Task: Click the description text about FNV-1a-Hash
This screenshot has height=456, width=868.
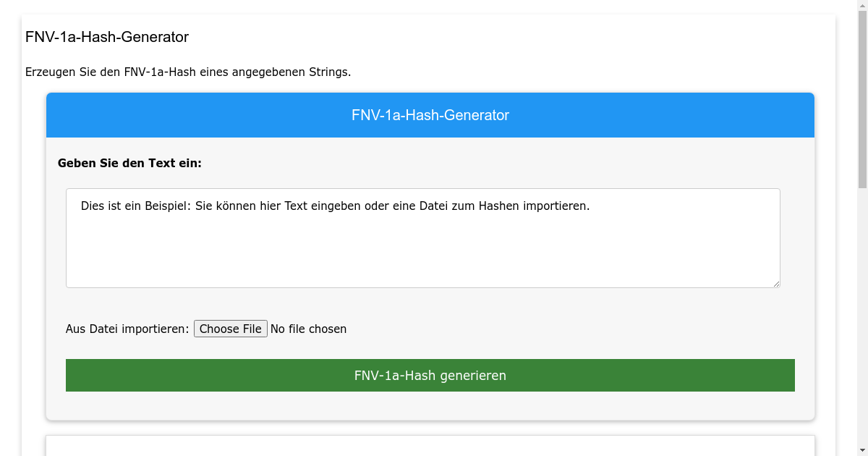Action: (x=188, y=72)
